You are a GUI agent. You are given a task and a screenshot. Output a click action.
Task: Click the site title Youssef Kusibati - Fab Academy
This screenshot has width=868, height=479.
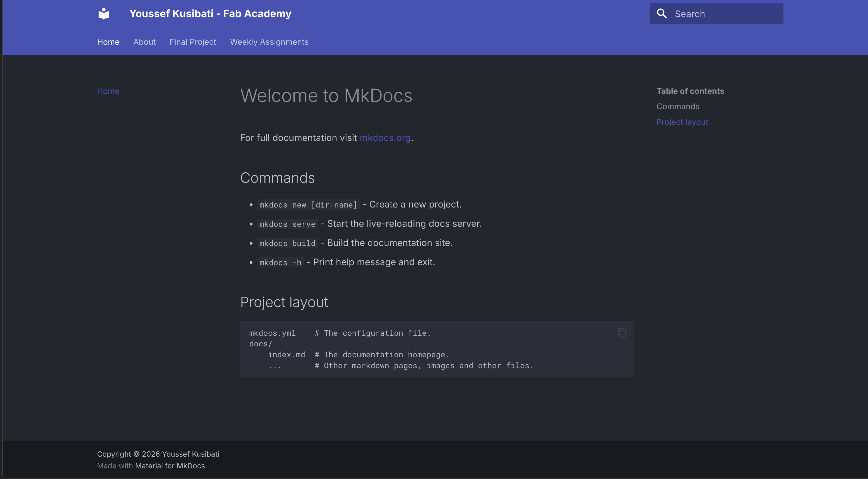(210, 14)
